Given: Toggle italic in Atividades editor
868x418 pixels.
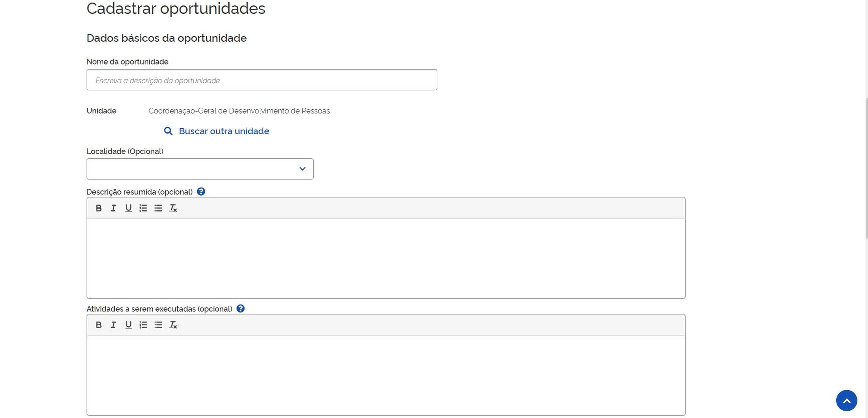Looking at the screenshot, I should coord(113,325).
